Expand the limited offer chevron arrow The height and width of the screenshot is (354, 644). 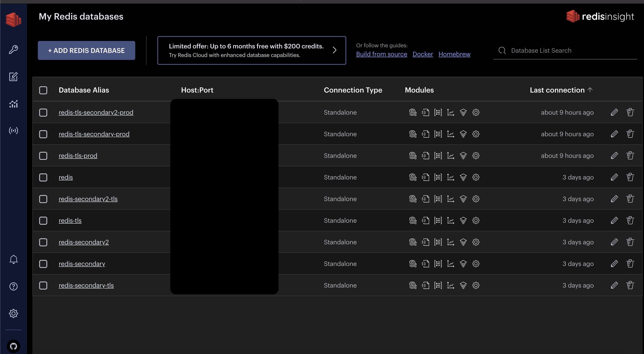(335, 50)
